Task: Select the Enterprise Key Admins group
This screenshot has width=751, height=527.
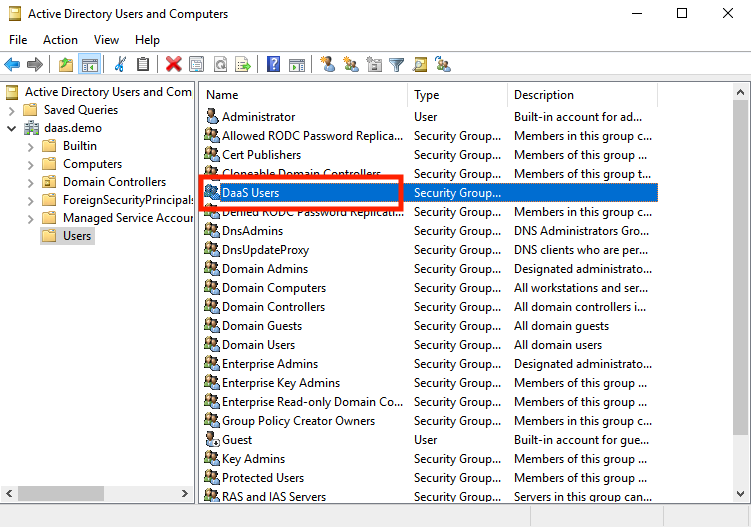Action: 281,382
